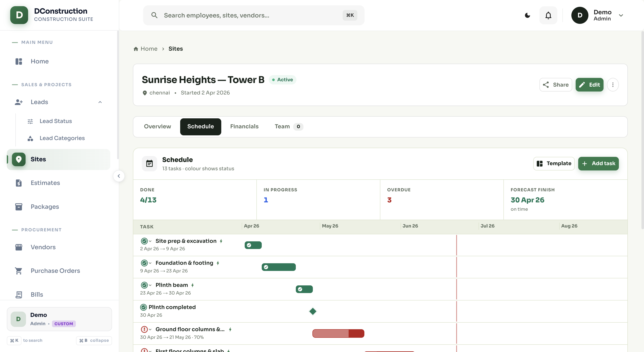
Task: Click Ground floor columns red progress bar
Action: (x=338, y=333)
